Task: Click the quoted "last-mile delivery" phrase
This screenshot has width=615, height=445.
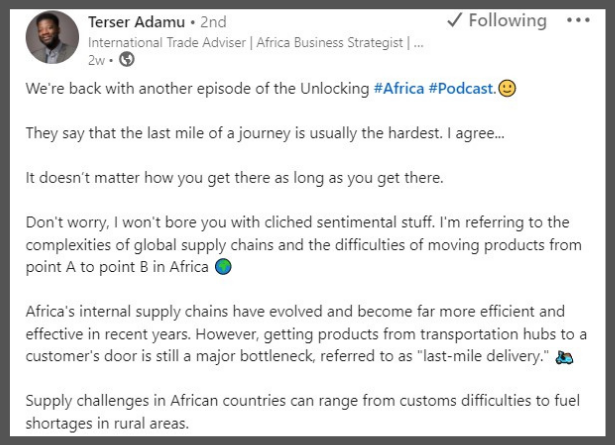Action: point(475,357)
